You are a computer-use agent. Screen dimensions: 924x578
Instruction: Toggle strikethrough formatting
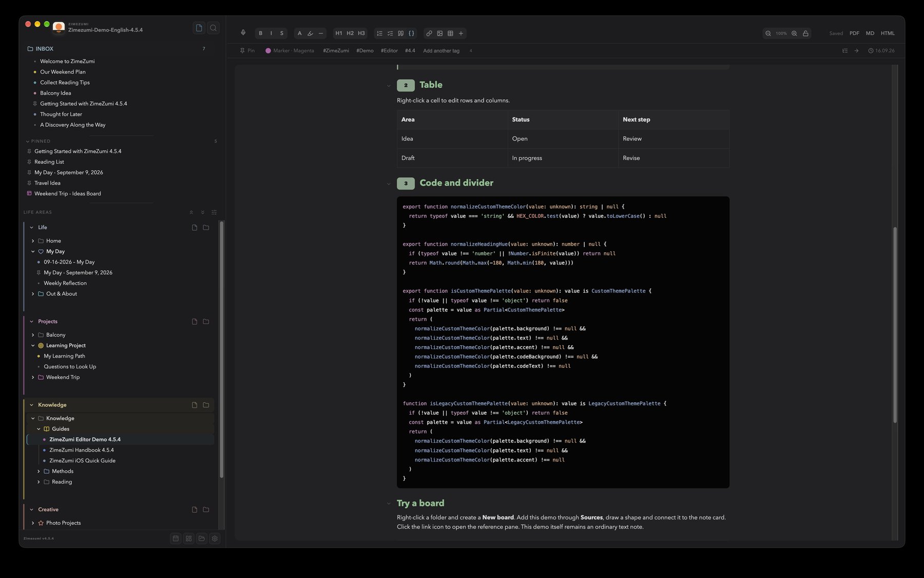point(282,33)
